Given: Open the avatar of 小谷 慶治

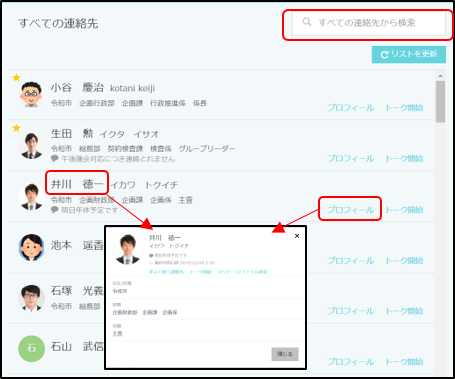Looking at the screenshot, I should (x=31, y=94).
